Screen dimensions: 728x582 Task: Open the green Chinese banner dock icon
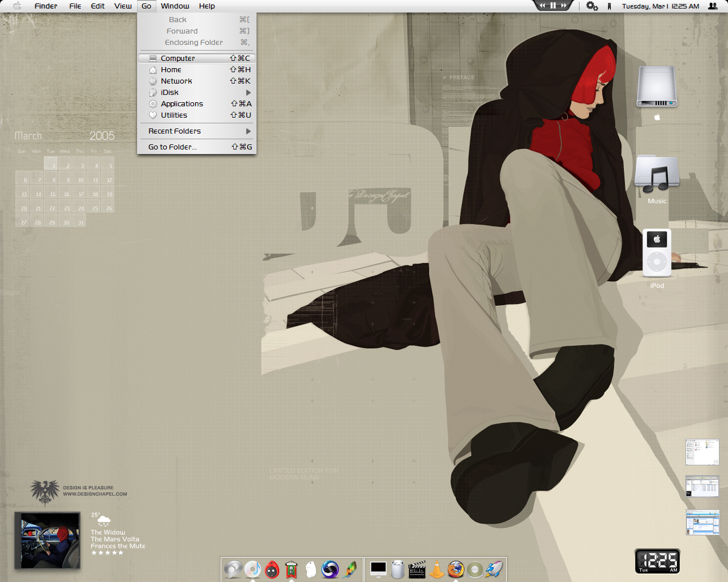coord(291,569)
